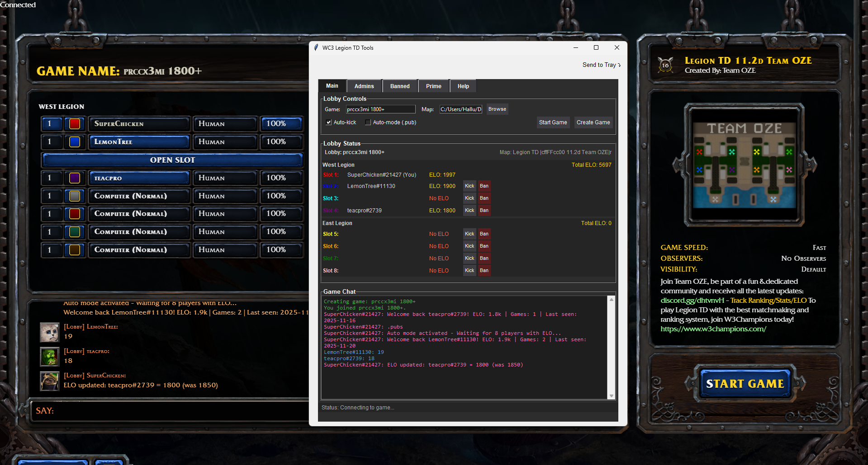Click the Create Game button
This screenshot has width=868, height=465.
593,122
